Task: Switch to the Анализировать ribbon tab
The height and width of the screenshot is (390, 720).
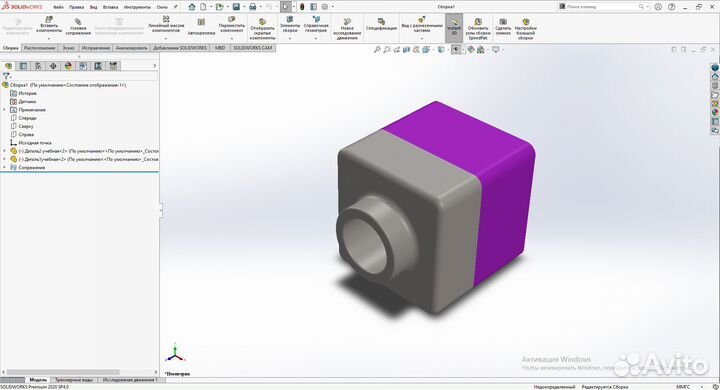Action: pyautogui.click(x=131, y=48)
